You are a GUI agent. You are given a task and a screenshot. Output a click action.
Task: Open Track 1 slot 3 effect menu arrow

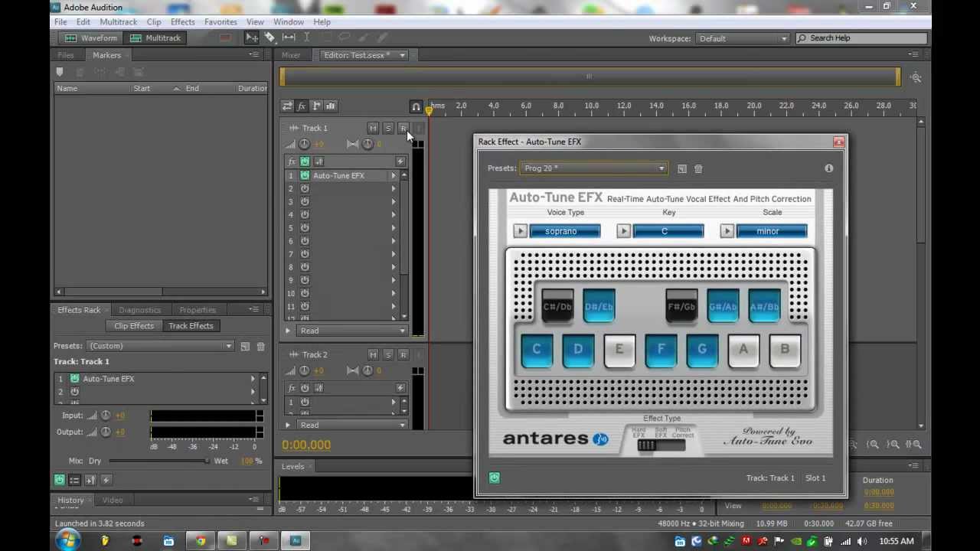pos(394,201)
